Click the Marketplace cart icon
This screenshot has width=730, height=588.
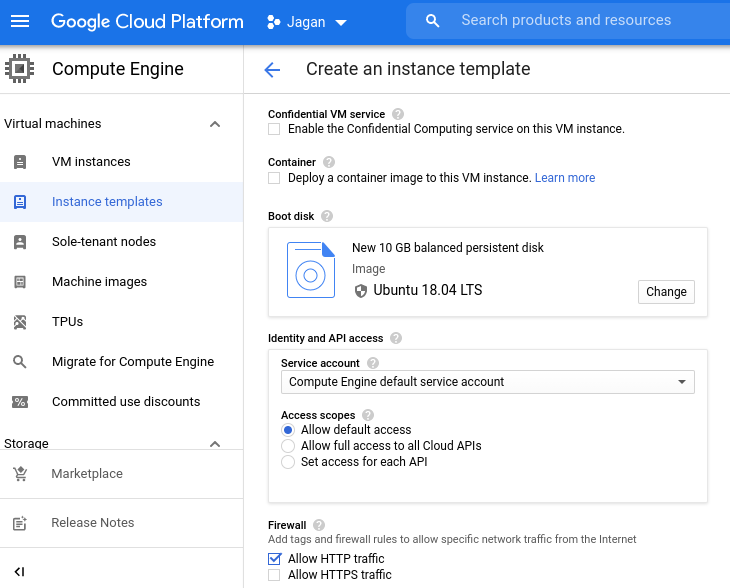pyautogui.click(x=20, y=474)
